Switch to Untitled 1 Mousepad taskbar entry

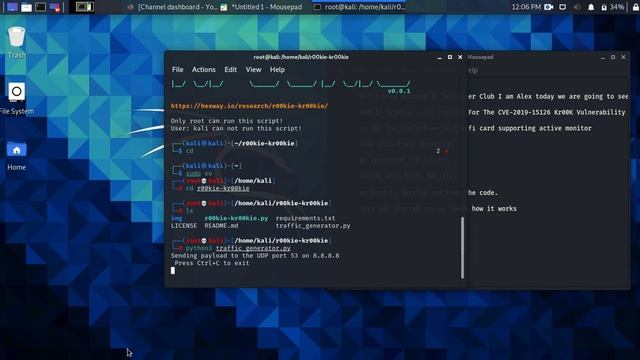coord(262,7)
